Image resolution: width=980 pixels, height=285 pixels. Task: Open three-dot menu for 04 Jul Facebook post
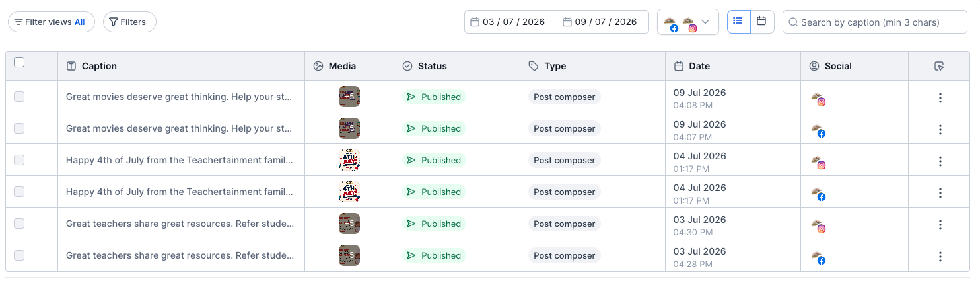point(940,192)
